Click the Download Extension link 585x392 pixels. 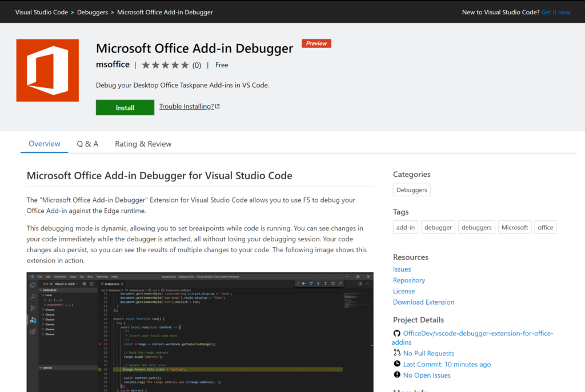pyautogui.click(x=423, y=302)
